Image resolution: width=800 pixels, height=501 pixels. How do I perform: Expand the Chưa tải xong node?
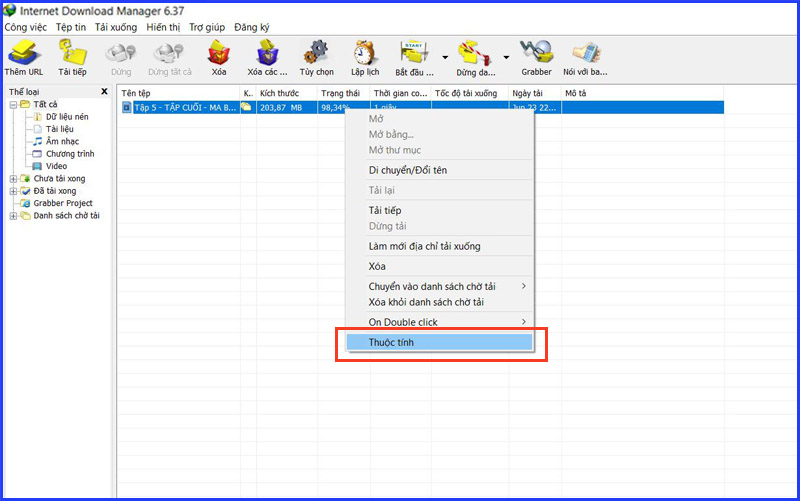[x=13, y=179]
